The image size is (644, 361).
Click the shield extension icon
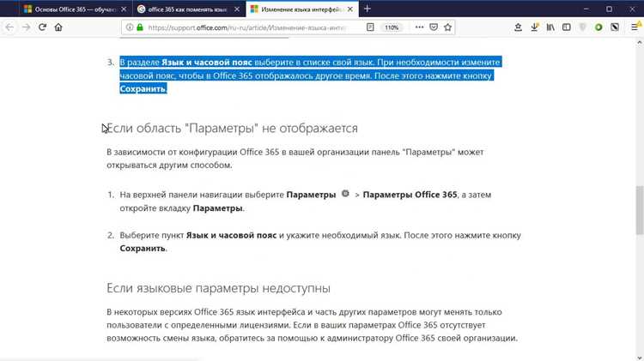click(582, 27)
